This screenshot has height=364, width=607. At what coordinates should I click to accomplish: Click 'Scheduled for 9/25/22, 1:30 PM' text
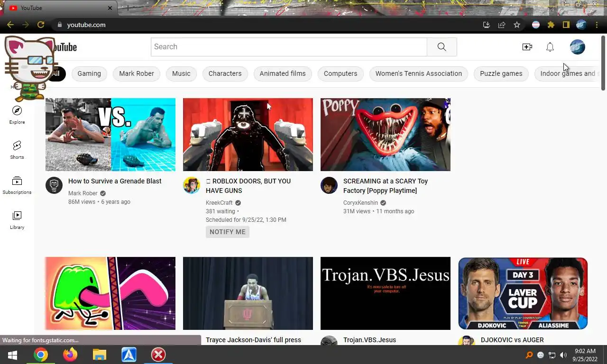246,220
